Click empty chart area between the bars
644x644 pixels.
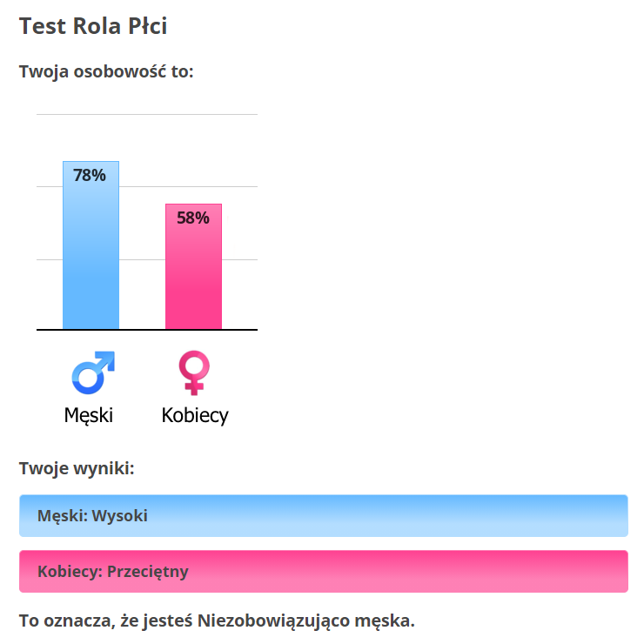142,287
